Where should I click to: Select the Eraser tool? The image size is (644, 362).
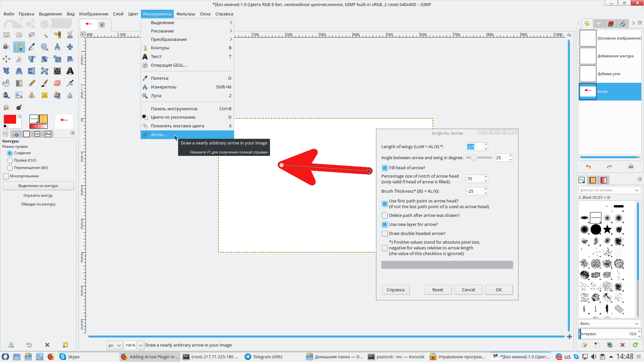pyautogui.click(x=57, y=83)
